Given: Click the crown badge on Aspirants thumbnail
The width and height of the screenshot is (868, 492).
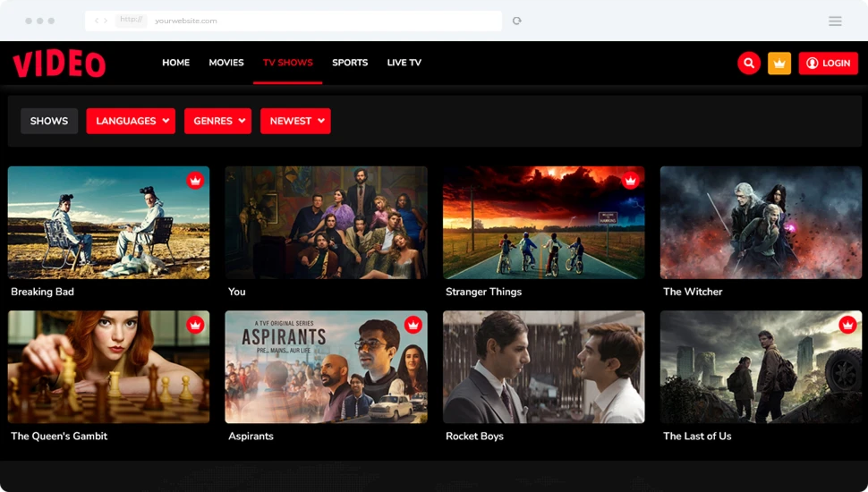Looking at the screenshot, I should [x=413, y=325].
